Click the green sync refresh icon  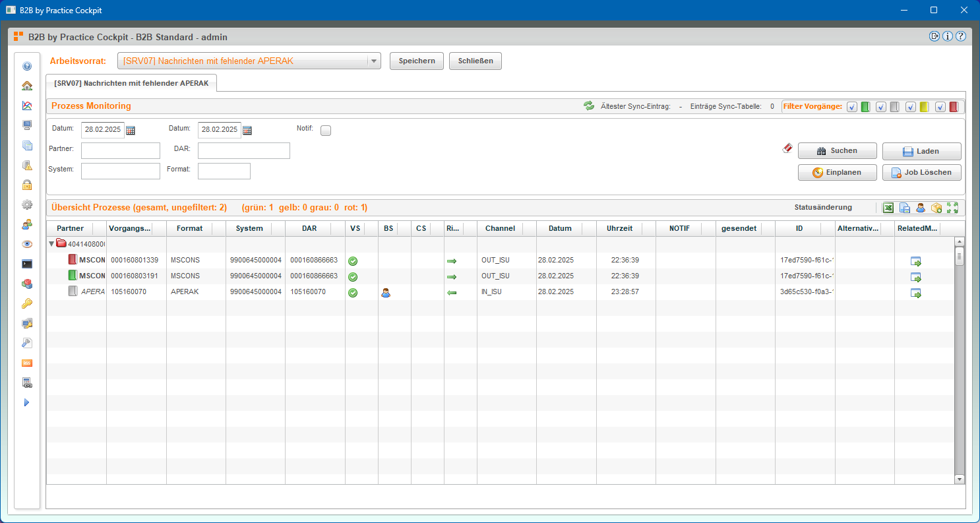click(x=589, y=106)
